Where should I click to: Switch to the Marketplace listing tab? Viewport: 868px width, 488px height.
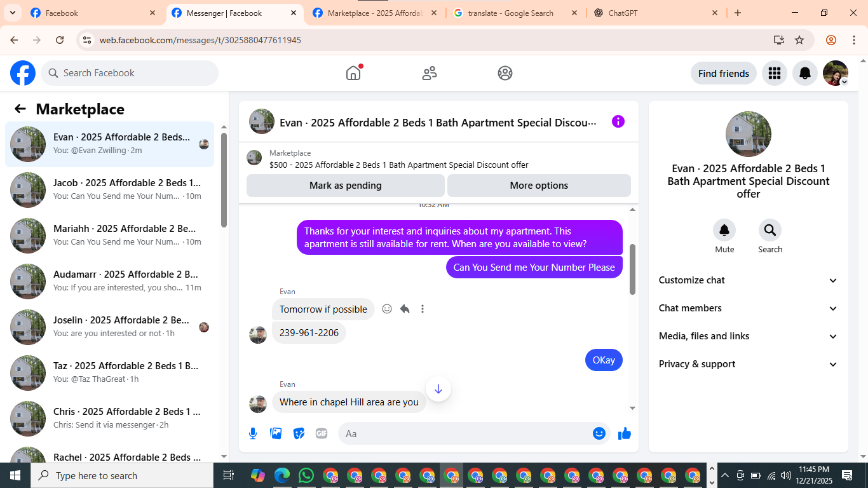tap(375, 13)
